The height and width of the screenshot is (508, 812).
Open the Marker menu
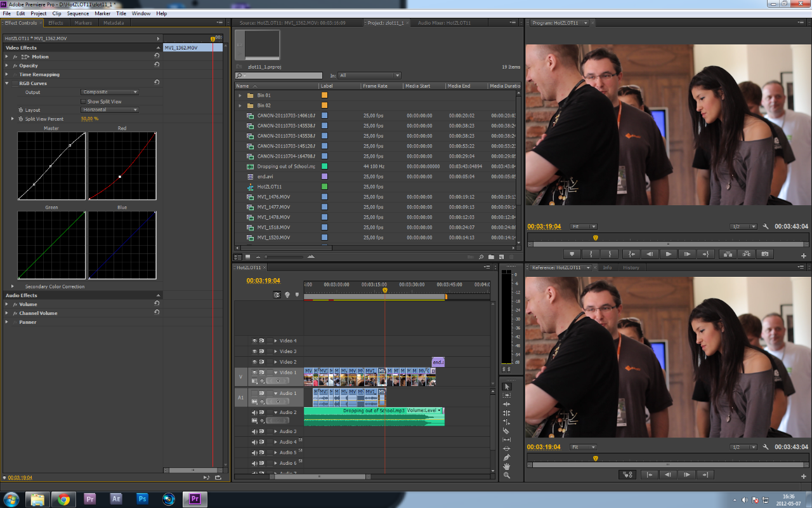point(102,13)
